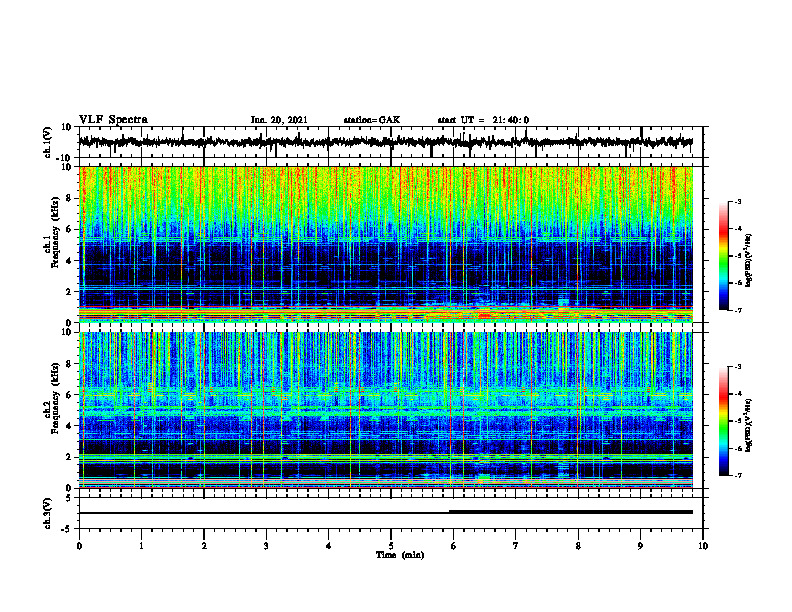Select the date text 'Jan. 20, 2021'
The image size is (792, 612).
(x=279, y=120)
